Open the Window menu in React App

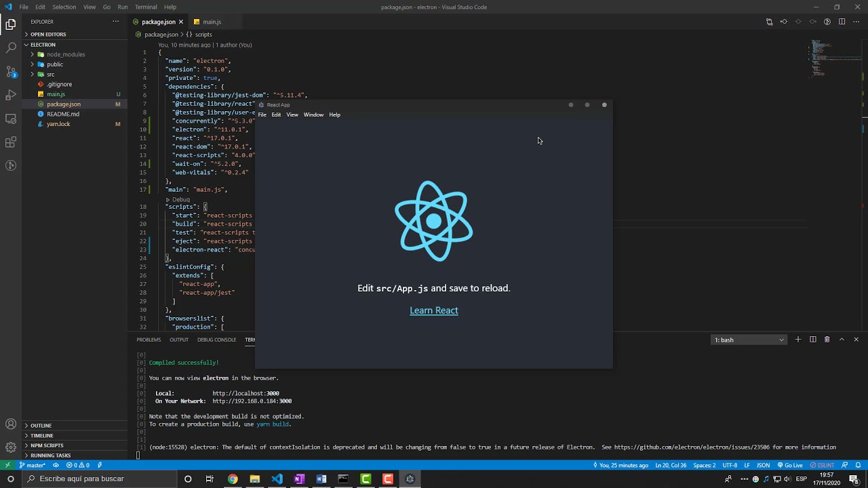click(x=313, y=115)
